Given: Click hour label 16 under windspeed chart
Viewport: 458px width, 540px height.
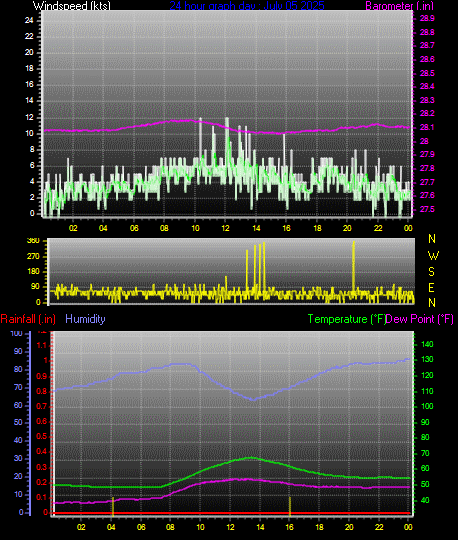Looking at the screenshot, I should click(x=286, y=228).
